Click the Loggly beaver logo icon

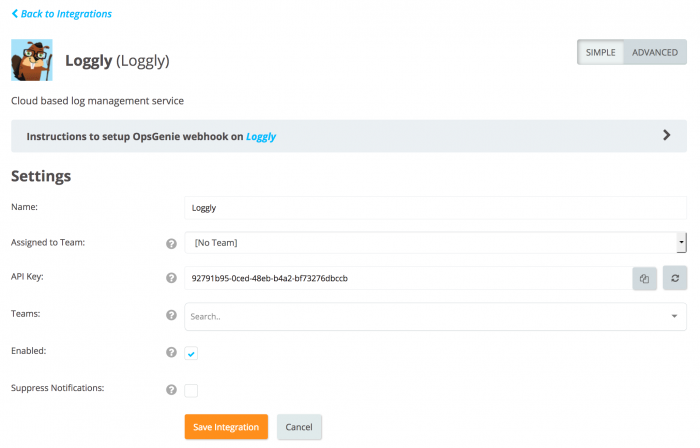click(31, 60)
